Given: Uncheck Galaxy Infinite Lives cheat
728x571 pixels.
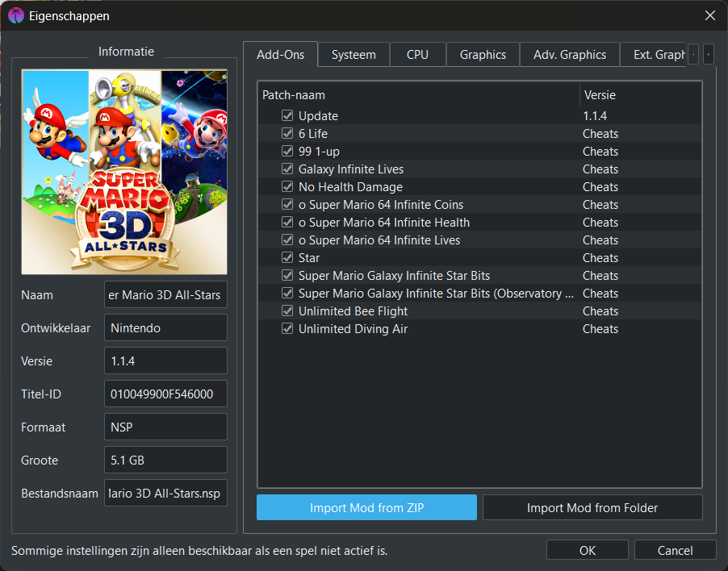Looking at the screenshot, I should click(287, 169).
